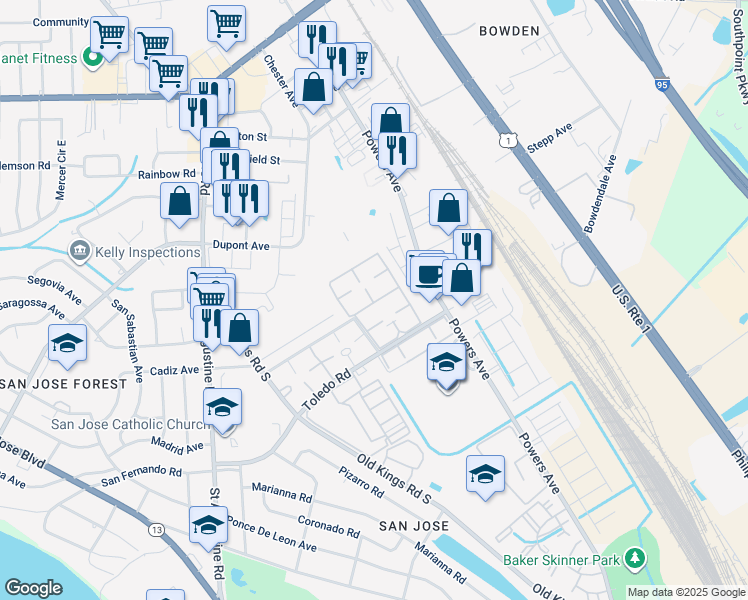Open school marker east of Toledo Rd
This screenshot has width=748, height=600.
pos(446,362)
